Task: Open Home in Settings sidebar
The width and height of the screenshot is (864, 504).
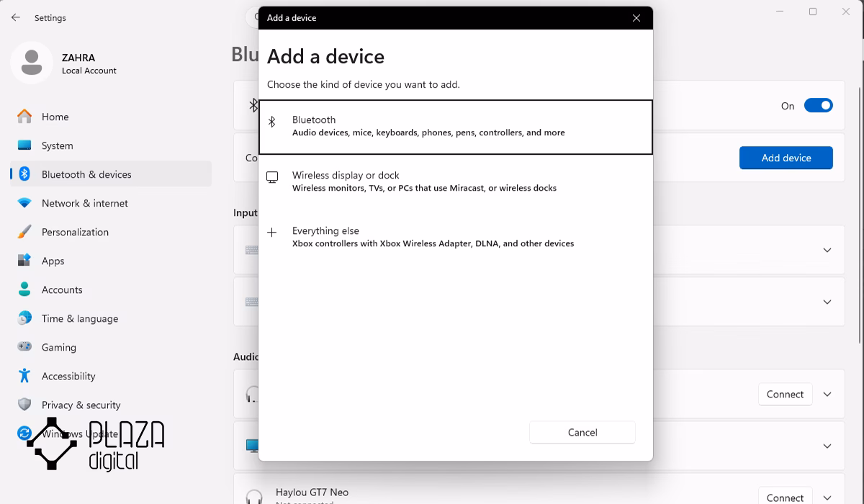Action: [x=111, y=117]
